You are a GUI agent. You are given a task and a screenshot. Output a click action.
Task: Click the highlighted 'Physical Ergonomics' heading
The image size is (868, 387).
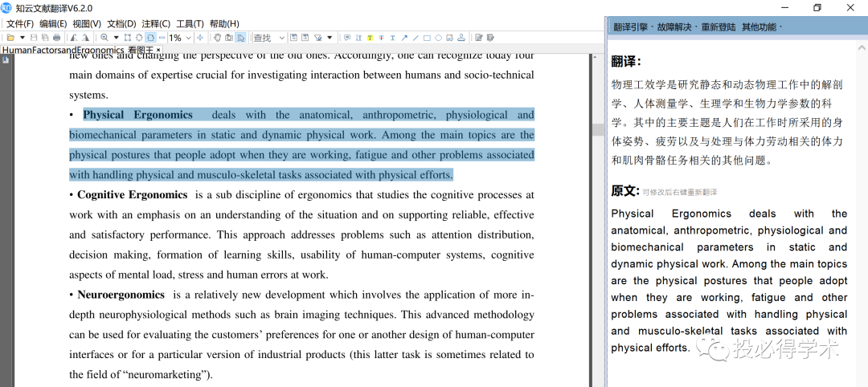click(138, 115)
